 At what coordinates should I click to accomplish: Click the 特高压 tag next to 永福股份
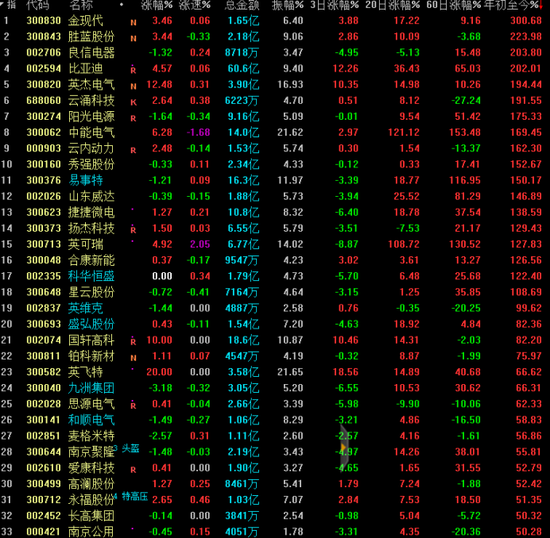pos(135,496)
